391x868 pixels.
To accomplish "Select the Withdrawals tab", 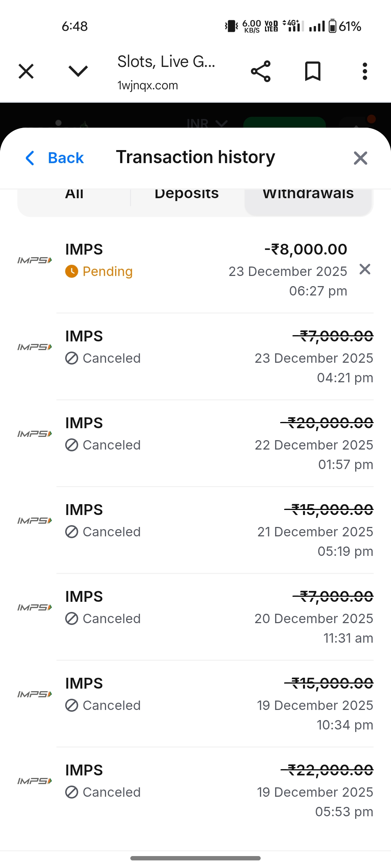I will pyautogui.click(x=308, y=195).
